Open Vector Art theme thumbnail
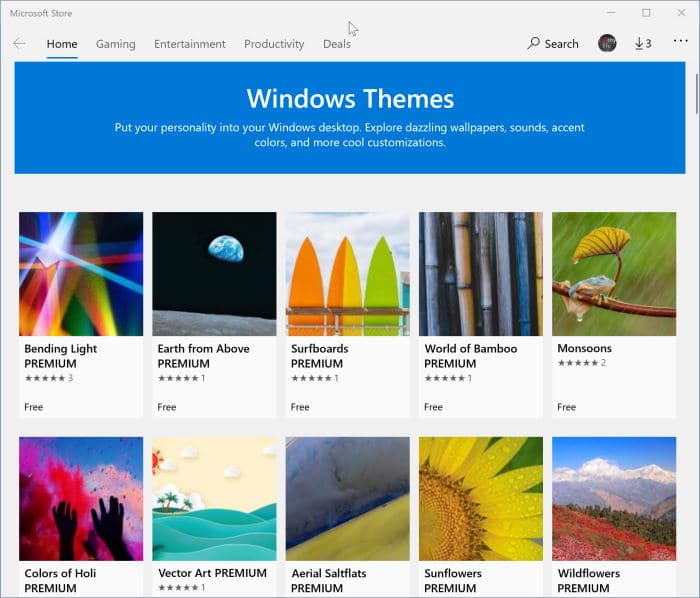Screen dimensions: 700x598 214,498
